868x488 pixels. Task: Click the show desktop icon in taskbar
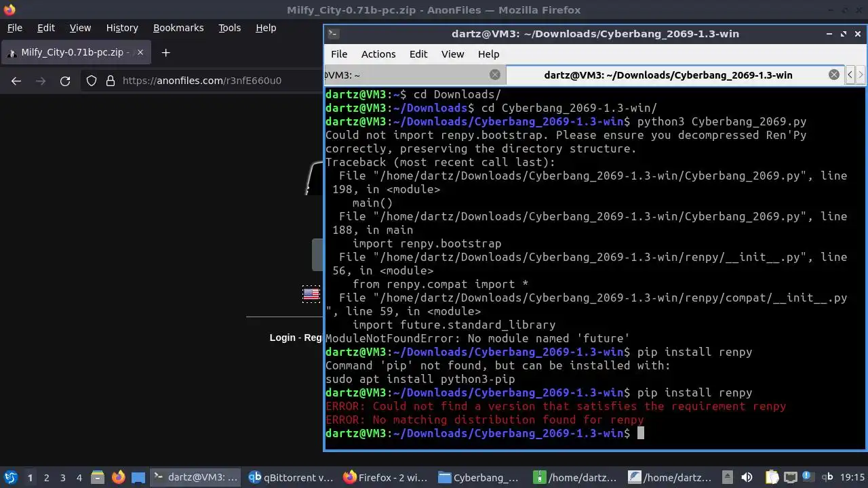click(x=138, y=477)
